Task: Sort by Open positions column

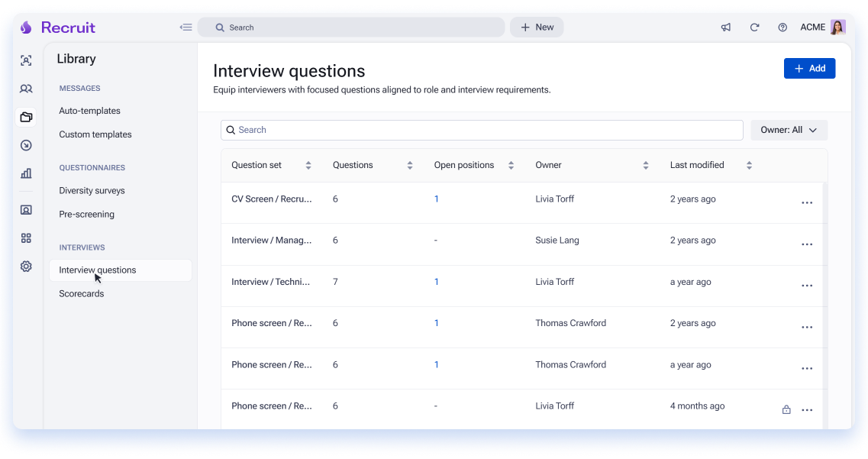Action: click(511, 165)
